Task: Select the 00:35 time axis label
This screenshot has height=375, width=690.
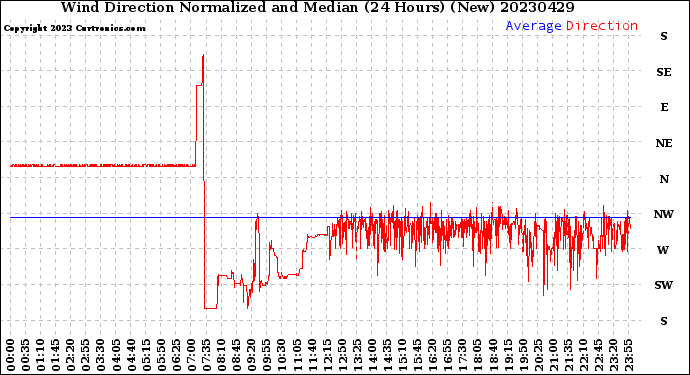Action: [26, 355]
